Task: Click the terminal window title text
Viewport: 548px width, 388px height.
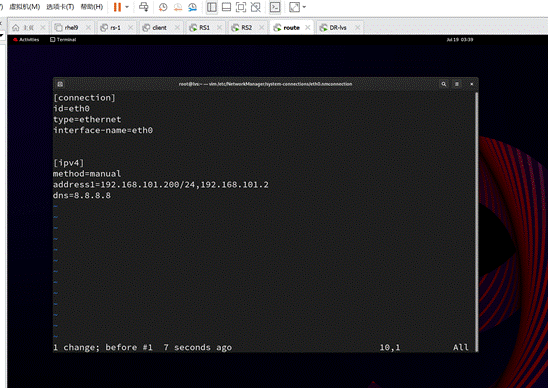Action: pos(265,84)
